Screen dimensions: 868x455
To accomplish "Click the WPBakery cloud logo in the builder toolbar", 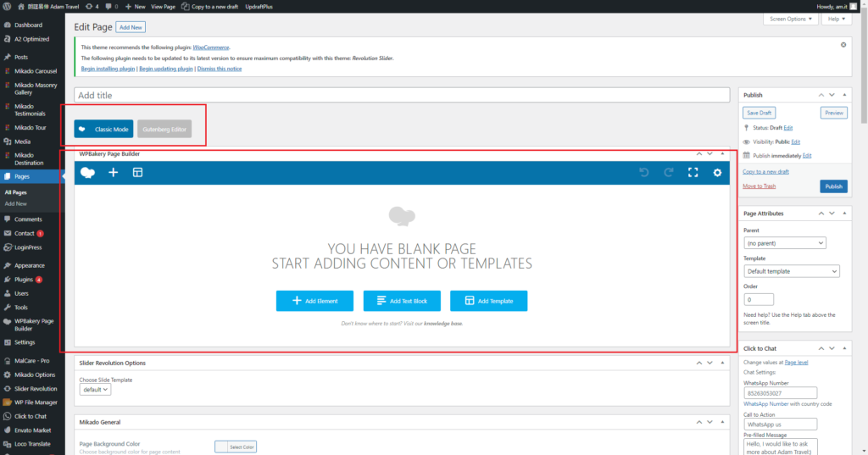I will pyautogui.click(x=87, y=173).
